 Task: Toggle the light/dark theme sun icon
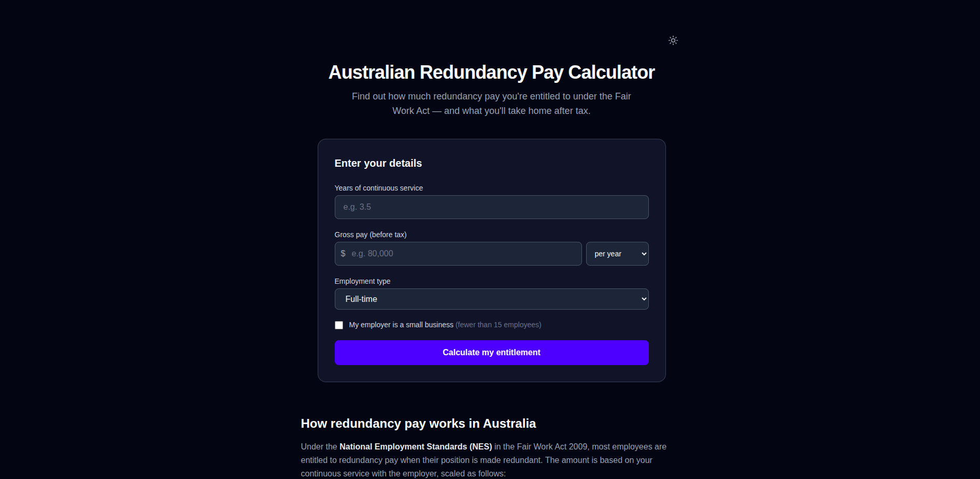tap(673, 40)
